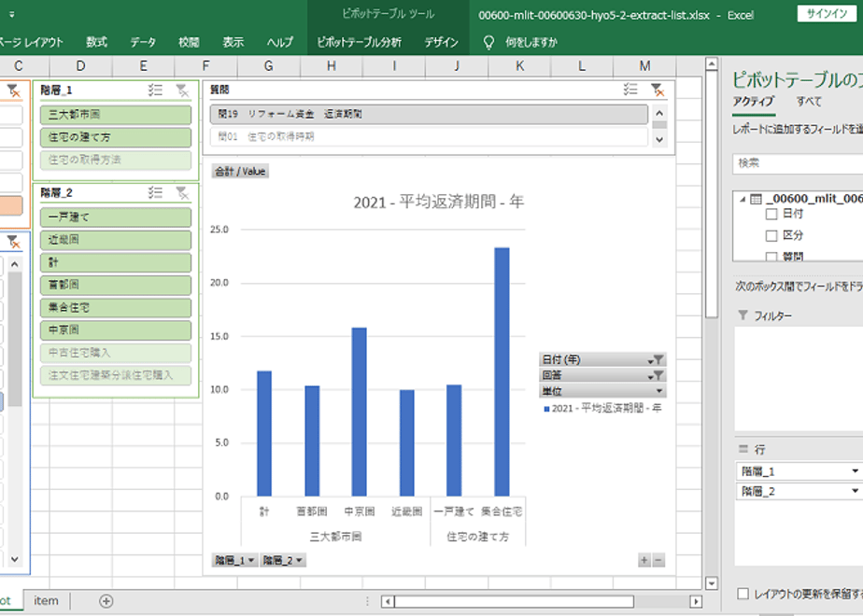Clear the filter on the 階層_1 slicer

point(182,91)
